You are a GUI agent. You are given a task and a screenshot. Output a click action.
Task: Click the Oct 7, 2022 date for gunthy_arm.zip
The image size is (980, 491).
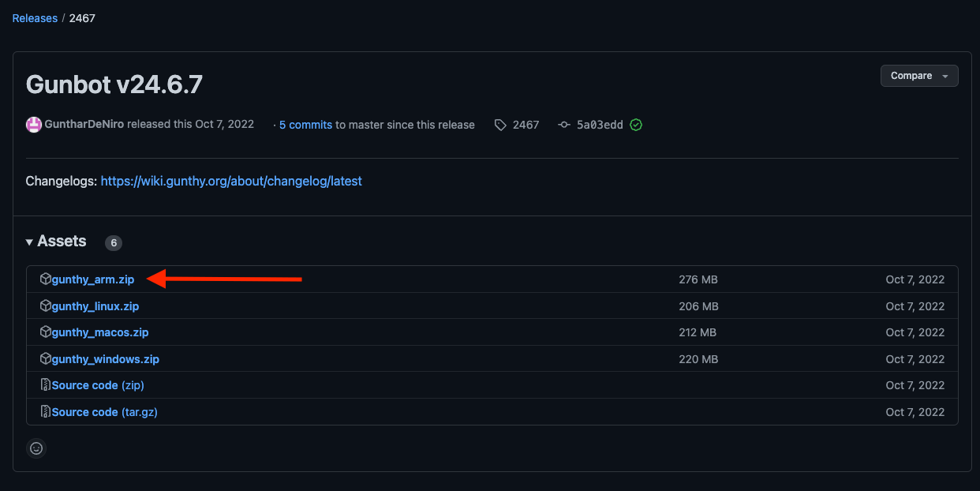(915, 279)
